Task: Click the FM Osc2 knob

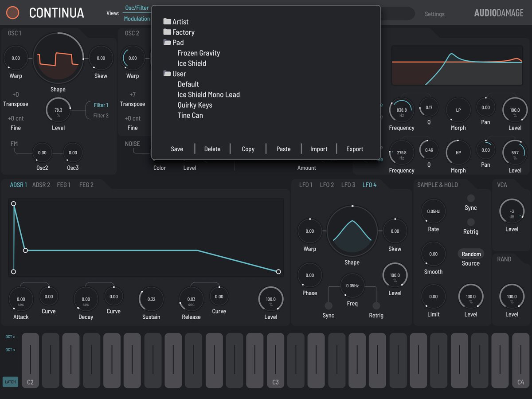Action: point(42,153)
